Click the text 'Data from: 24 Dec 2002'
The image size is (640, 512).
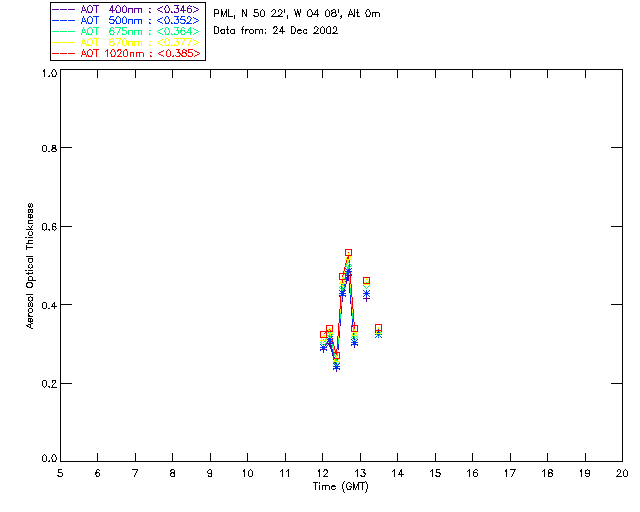click(276, 31)
